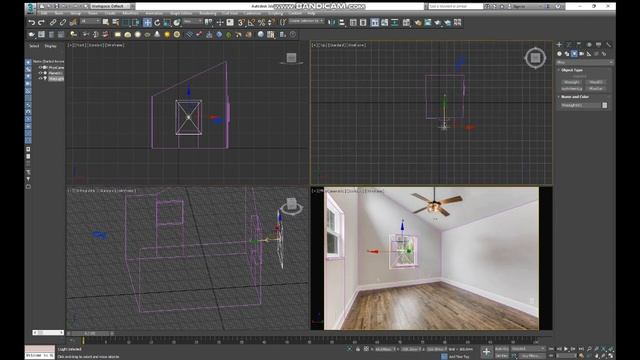Toggle the Percent Snap button
The height and width of the screenshot is (360, 640).
[261, 22]
